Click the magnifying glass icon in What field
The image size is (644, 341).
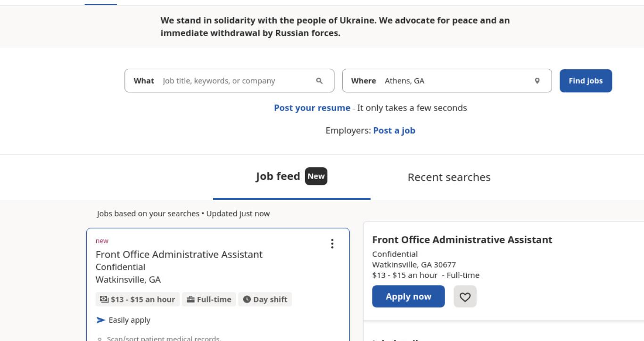click(319, 81)
